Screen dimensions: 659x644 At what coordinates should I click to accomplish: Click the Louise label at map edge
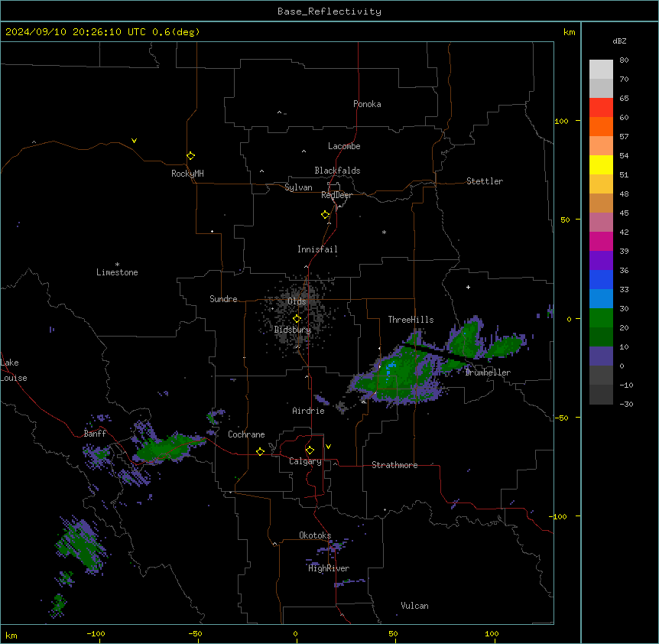[x=14, y=378]
